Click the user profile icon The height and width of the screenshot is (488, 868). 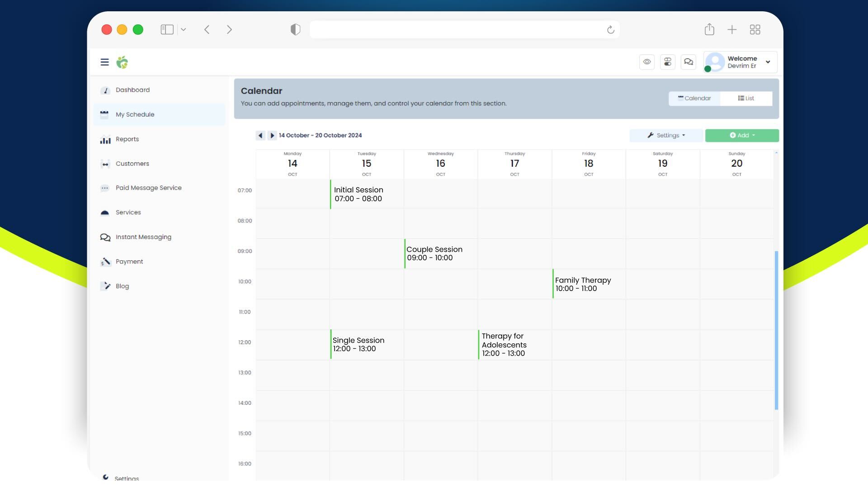click(x=714, y=61)
